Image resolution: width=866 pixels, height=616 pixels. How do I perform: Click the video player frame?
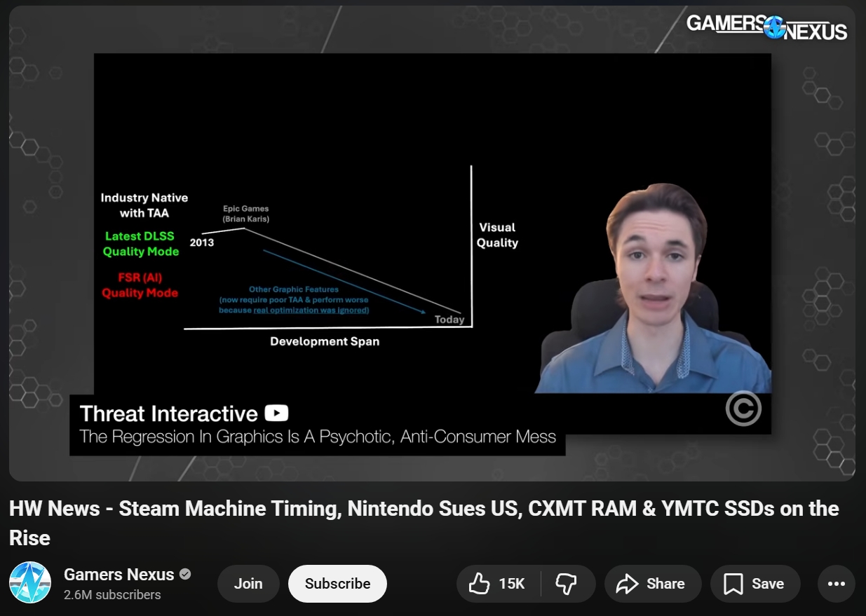click(x=432, y=243)
